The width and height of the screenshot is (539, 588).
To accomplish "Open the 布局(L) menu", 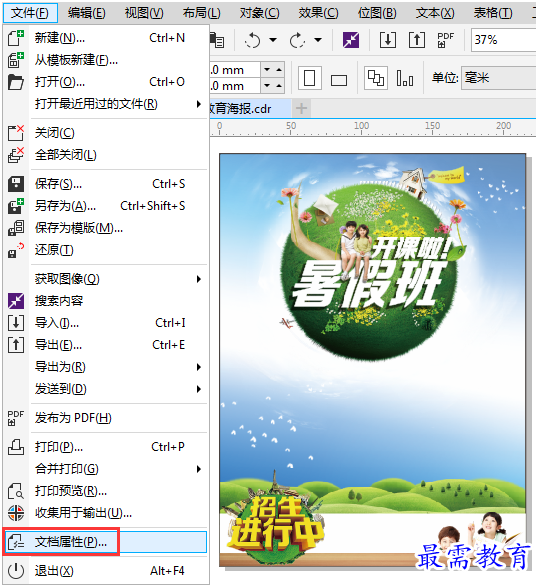I will (202, 13).
